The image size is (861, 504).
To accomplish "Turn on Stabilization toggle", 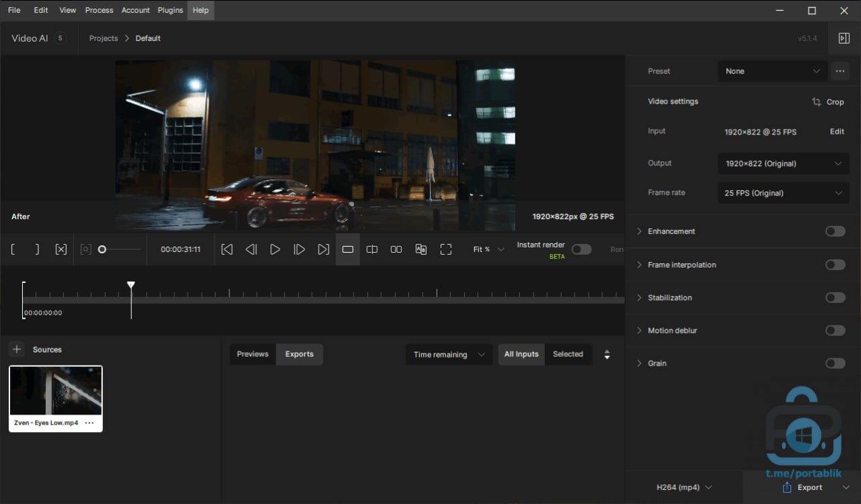I will point(835,298).
